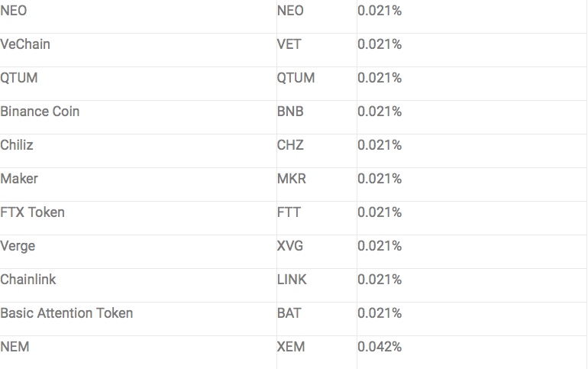Click the QTUM coin name
This screenshot has width=588, height=369.
click(x=19, y=78)
